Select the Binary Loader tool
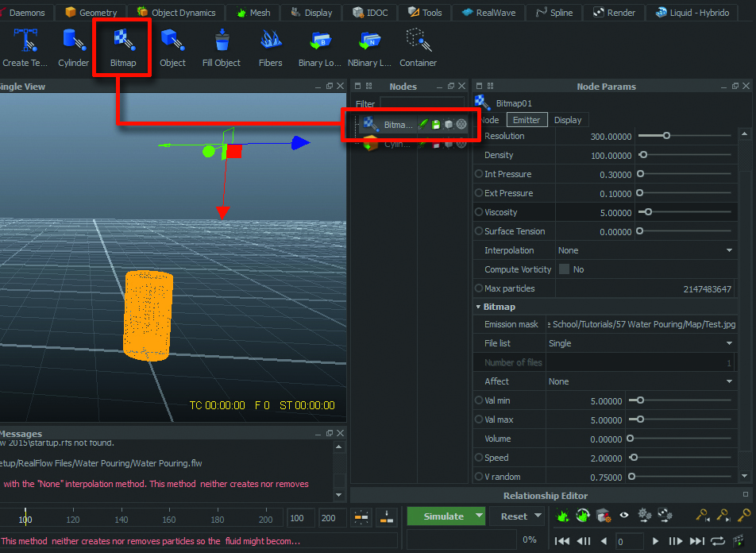Viewport: 756px width, 553px height. coord(320,48)
